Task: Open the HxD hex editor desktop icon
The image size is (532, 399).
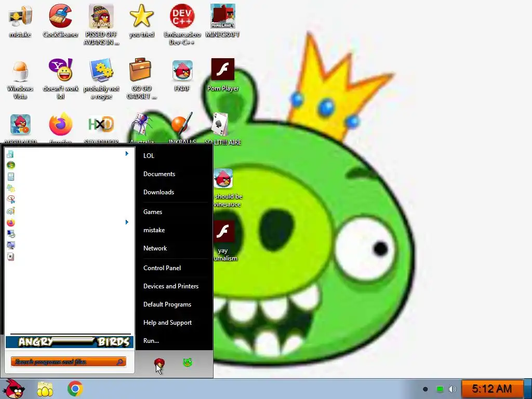Action: [101, 124]
